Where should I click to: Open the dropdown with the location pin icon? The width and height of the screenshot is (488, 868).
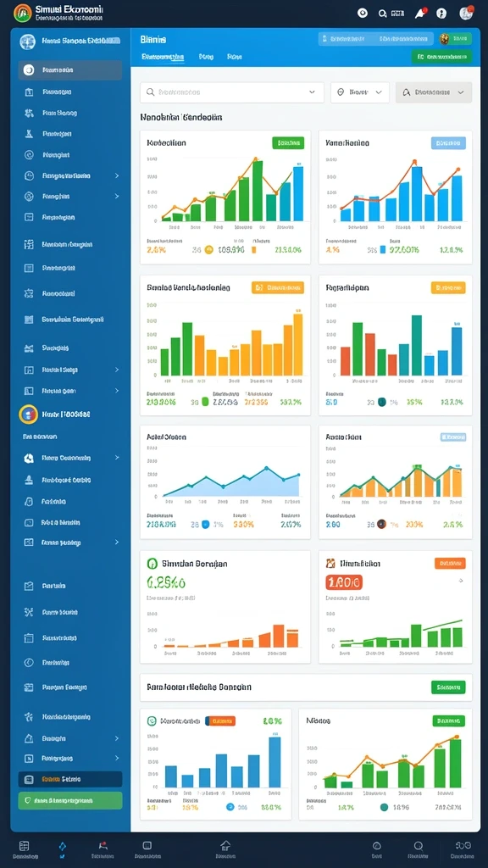[x=359, y=92]
